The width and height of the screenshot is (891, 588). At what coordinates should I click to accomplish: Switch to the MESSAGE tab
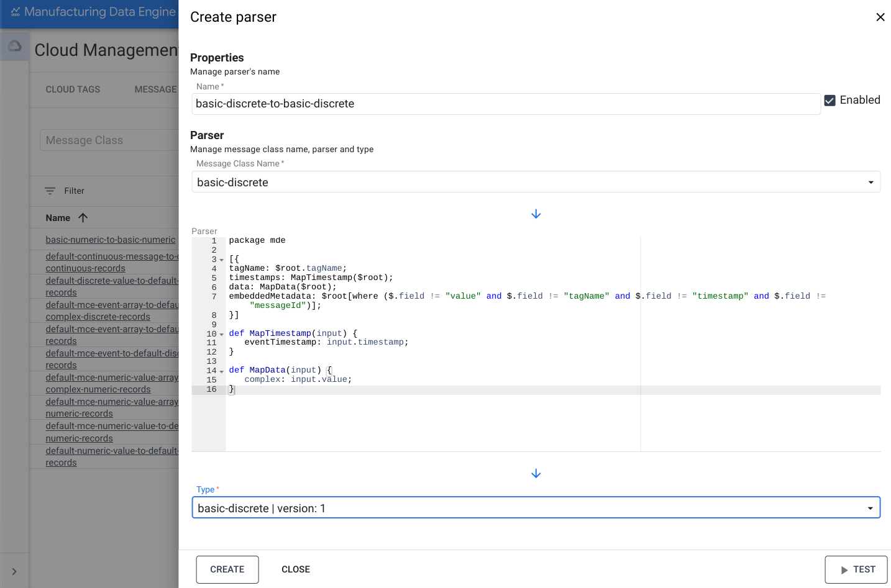(155, 89)
